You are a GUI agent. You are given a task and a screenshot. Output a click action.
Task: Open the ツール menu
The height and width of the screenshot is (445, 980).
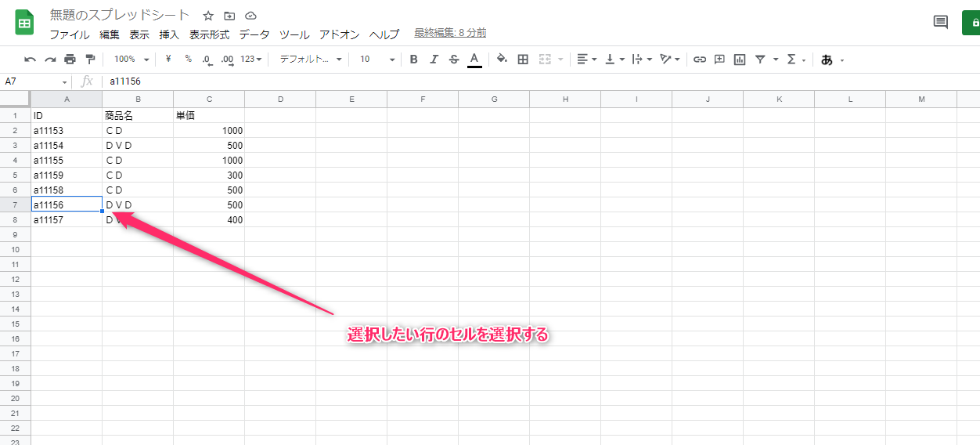pyautogui.click(x=294, y=34)
